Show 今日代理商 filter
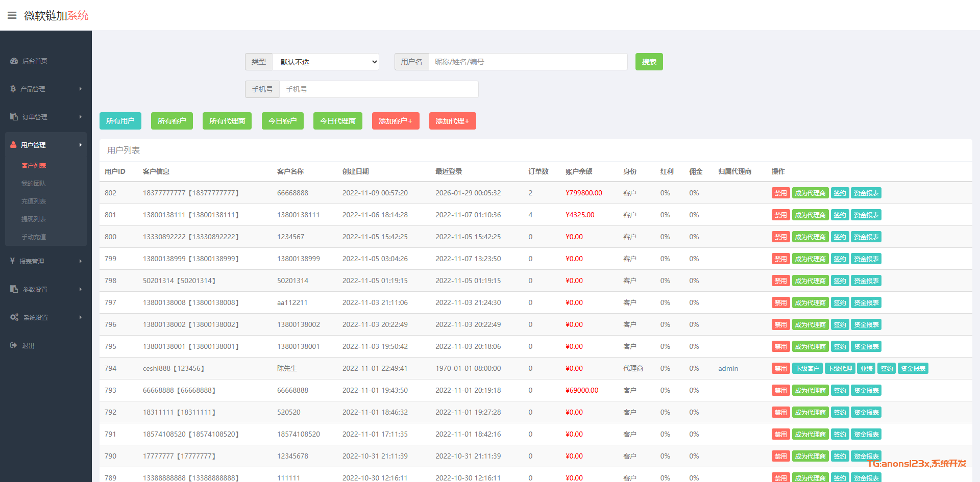 click(x=337, y=121)
